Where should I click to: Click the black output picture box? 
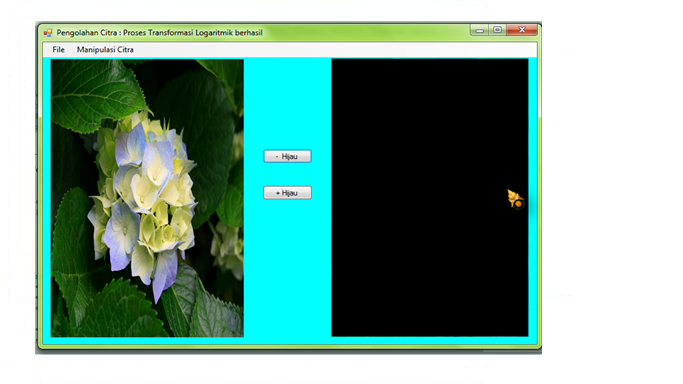point(430,198)
